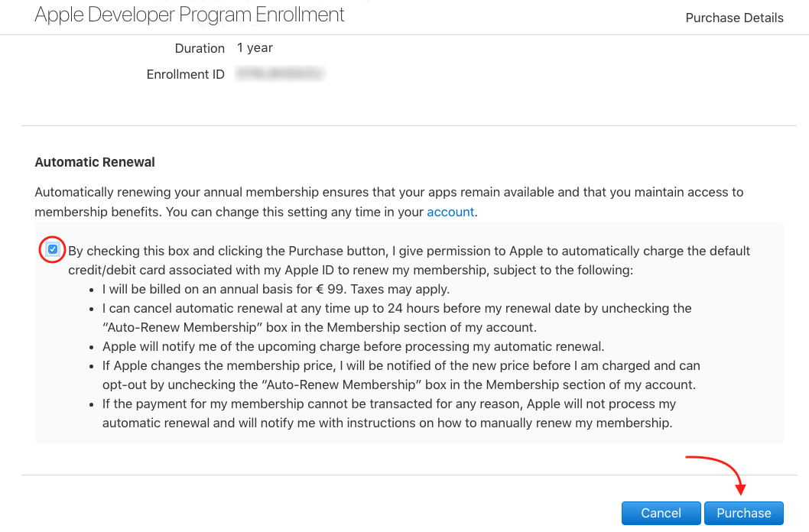The height and width of the screenshot is (532, 809).
Task: Click the 'I can cancel automatic renewal' bullet
Action: tap(397, 317)
